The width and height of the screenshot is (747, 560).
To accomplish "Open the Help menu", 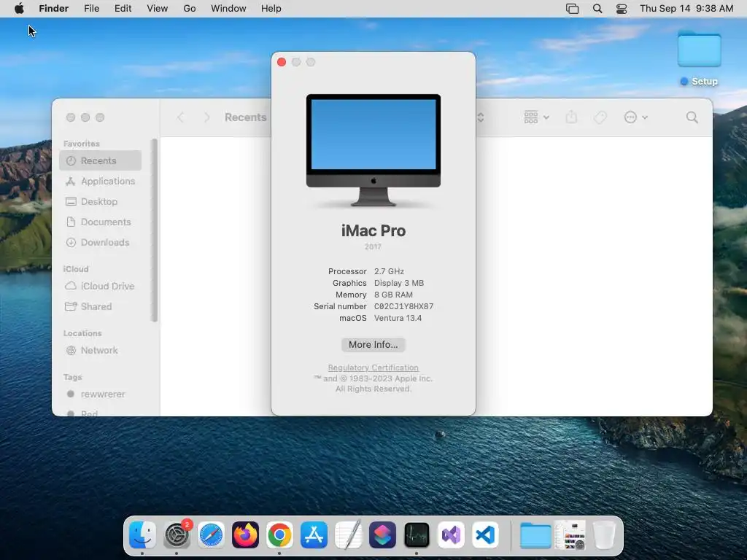I will point(271,9).
